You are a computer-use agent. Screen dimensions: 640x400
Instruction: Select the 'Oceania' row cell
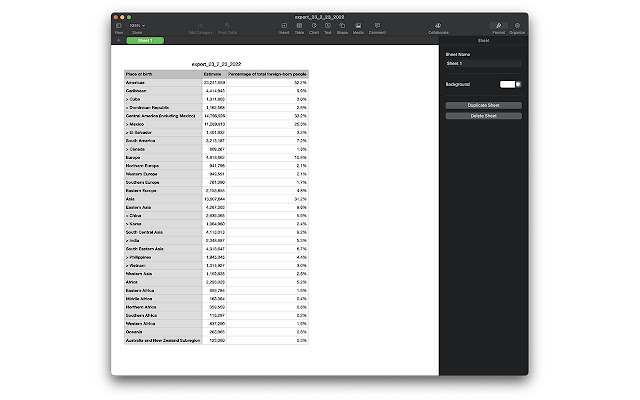tap(163, 332)
